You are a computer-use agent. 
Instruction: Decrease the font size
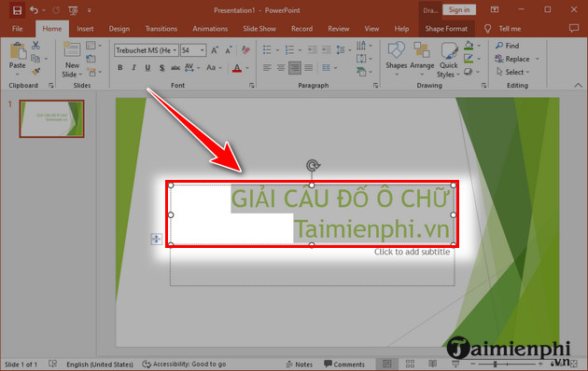click(x=229, y=50)
